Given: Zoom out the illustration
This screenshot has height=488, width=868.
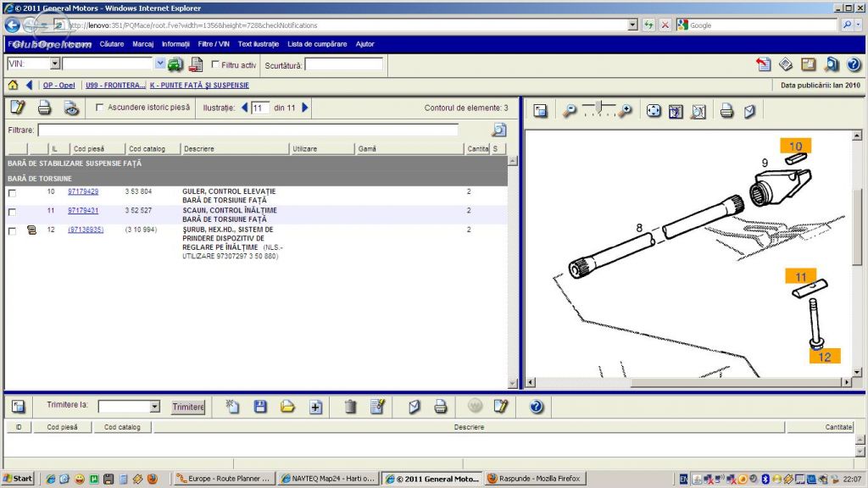Looking at the screenshot, I should [x=569, y=111].
